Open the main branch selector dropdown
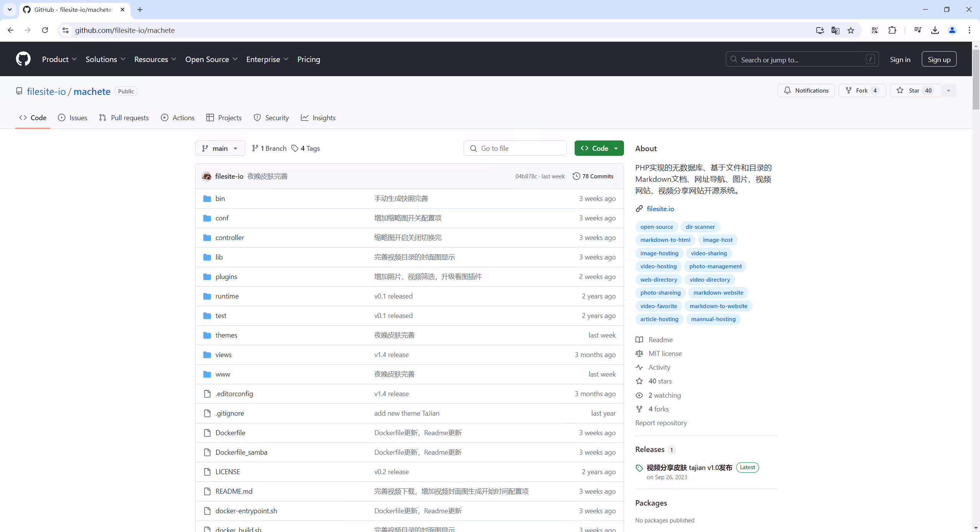The image size is (980, 532). coord(220,148)
